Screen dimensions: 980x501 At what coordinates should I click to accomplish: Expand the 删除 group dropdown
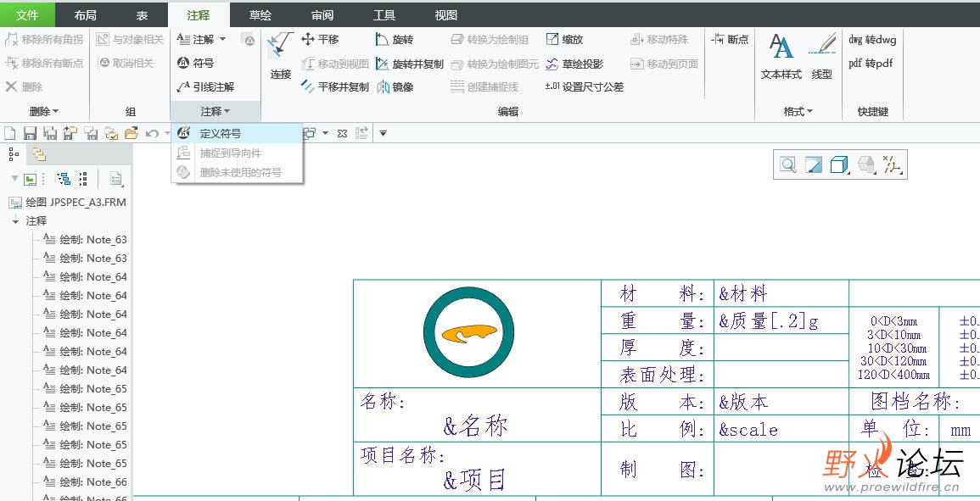point(44,111)
